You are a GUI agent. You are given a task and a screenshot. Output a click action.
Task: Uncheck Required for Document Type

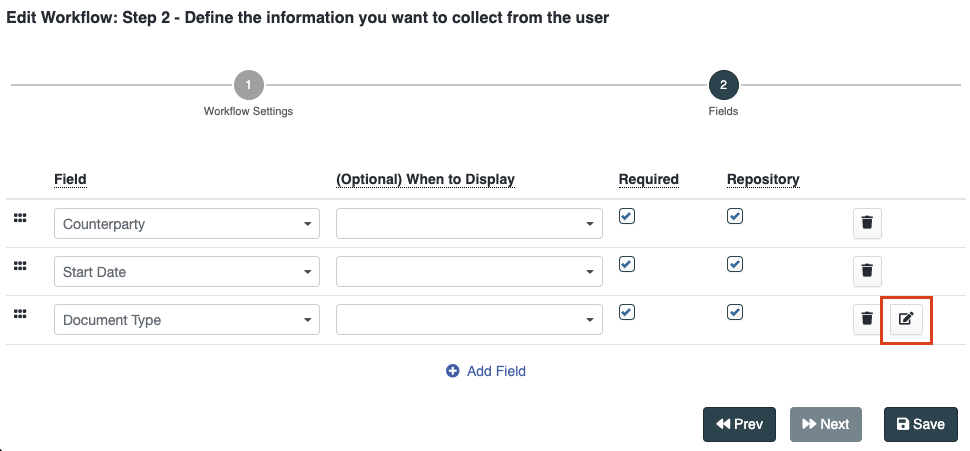[627, 312]
